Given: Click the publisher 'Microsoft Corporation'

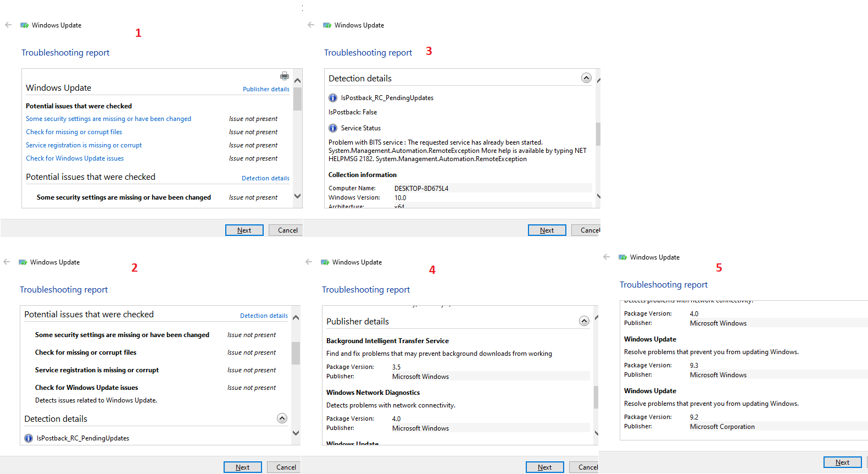Looking at the screenshot, I should coord(722,427).
